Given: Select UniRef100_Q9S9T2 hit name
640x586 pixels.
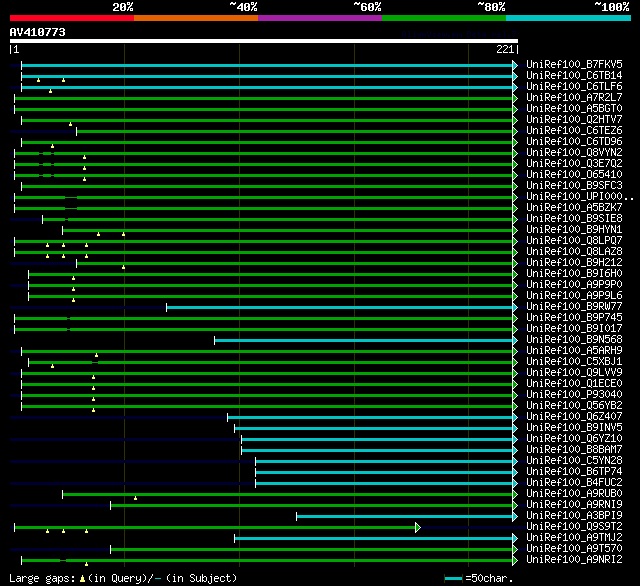Looking at the screenshot, I should coord(574,527).
